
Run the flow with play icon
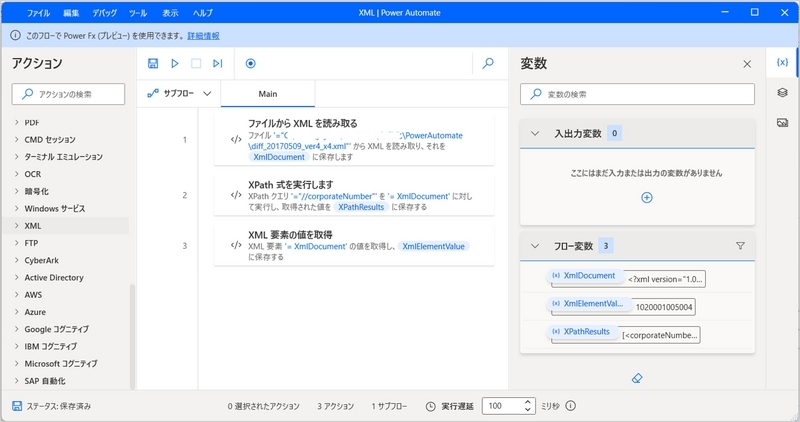click(x=174, y=63)
